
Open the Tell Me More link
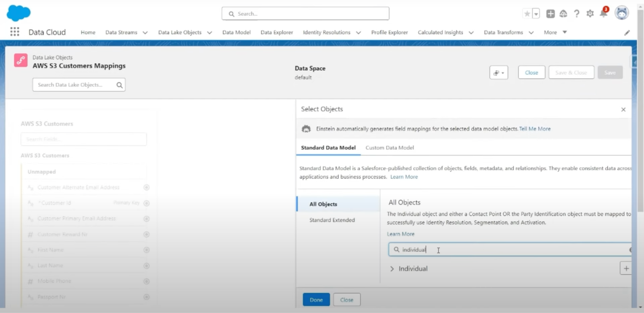coord(535,129)
